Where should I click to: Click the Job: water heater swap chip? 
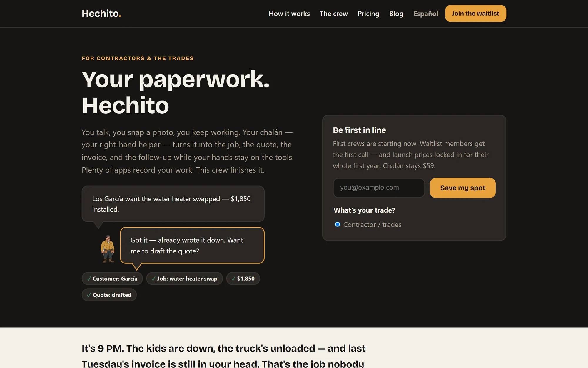click(184, 279)
